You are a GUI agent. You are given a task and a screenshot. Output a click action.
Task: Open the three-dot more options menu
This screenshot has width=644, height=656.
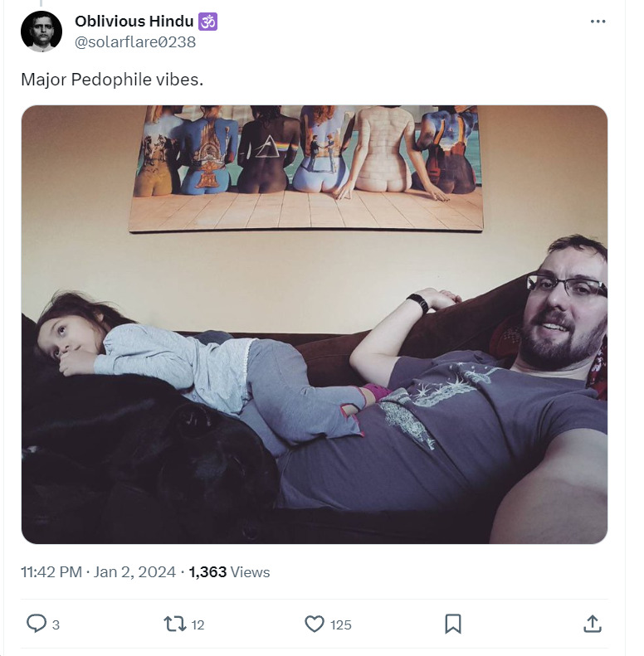coord(598,22)
